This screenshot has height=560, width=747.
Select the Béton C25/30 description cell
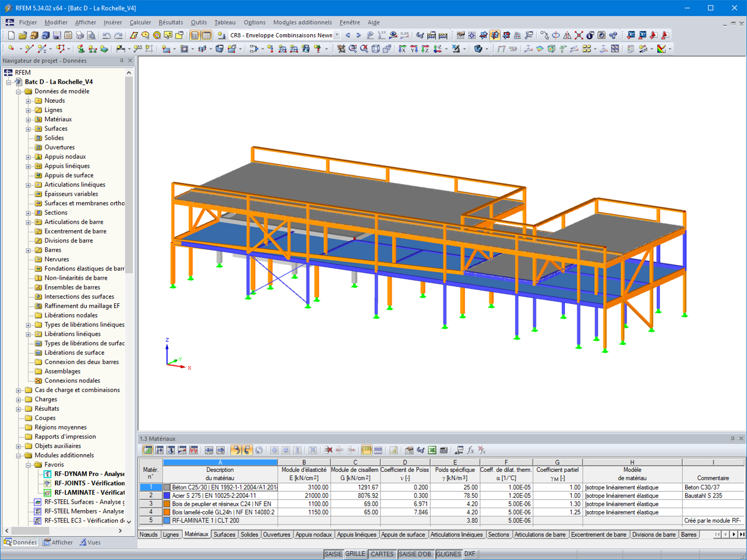click(224, 487)
